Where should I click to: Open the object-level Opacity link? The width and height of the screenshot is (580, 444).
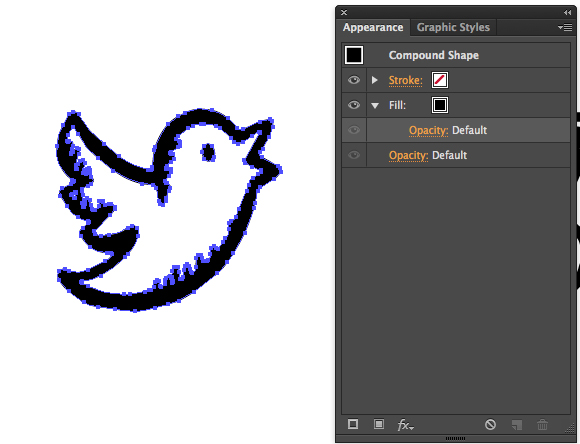click(408, 155)
